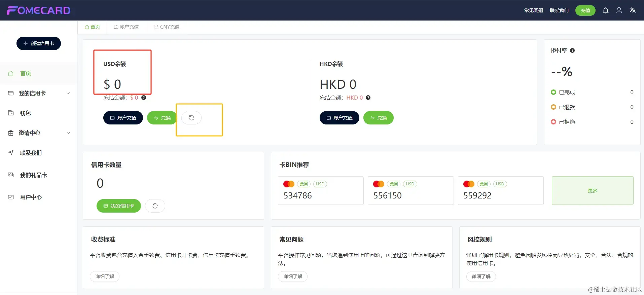Switch to 首页 tab

click(92, 27)
